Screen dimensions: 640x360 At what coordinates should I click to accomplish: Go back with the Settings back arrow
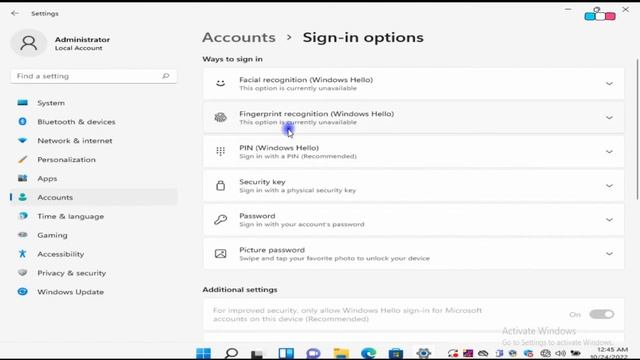pos(15,13)
